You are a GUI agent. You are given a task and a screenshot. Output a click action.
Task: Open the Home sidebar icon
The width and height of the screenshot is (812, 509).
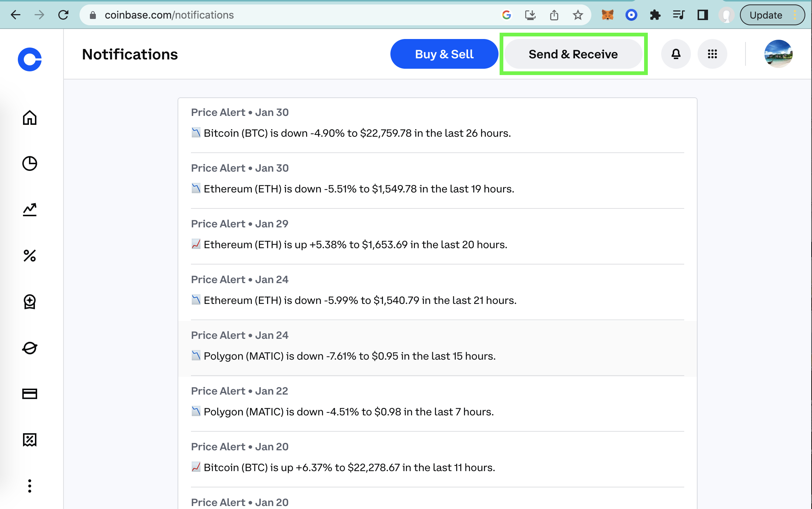(x=30, y=118)
